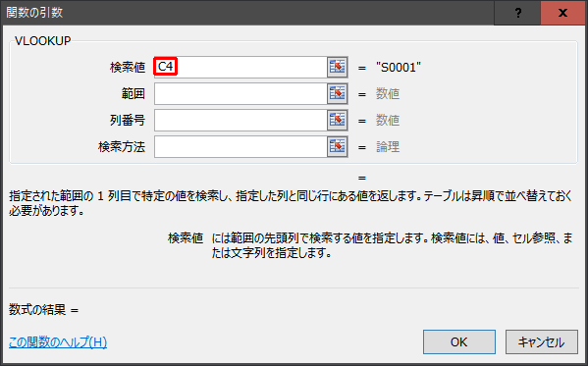Click the 数値 hint next to 範囲
This screenshot has height=366, width=588.
coord(388,94)
